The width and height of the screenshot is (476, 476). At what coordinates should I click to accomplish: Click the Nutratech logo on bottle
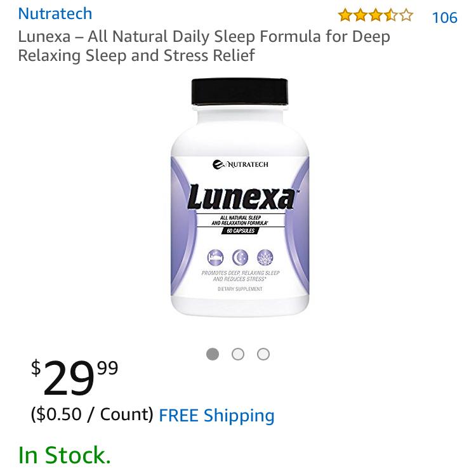(241, 164)
